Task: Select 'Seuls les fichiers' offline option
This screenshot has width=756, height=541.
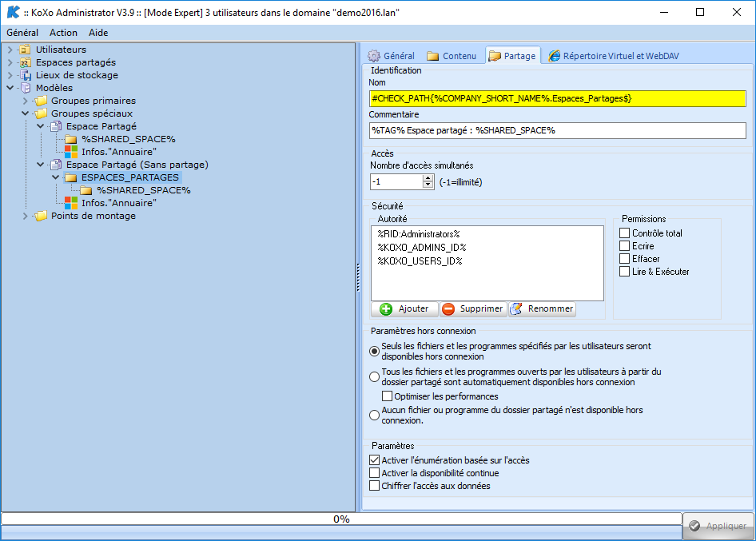Action: 374,351
